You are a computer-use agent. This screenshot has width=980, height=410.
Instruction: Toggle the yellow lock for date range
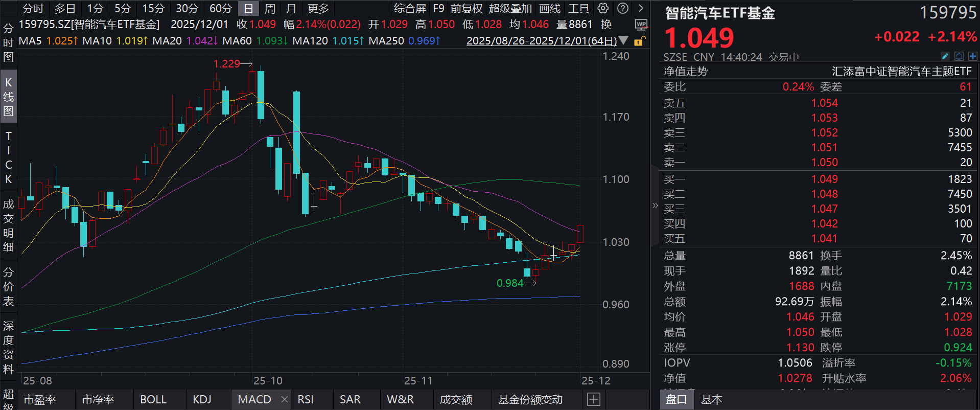639,41
